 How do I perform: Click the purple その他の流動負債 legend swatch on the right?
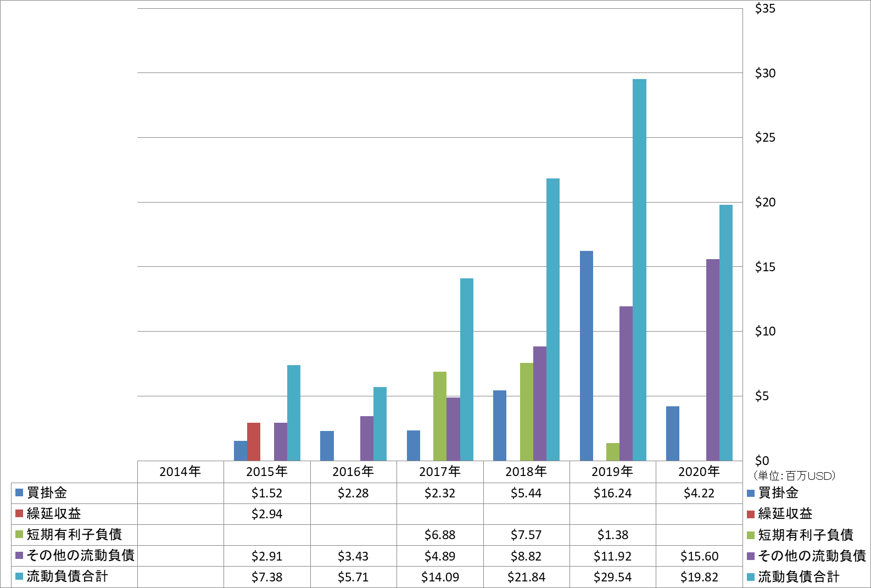click(751, 556)
